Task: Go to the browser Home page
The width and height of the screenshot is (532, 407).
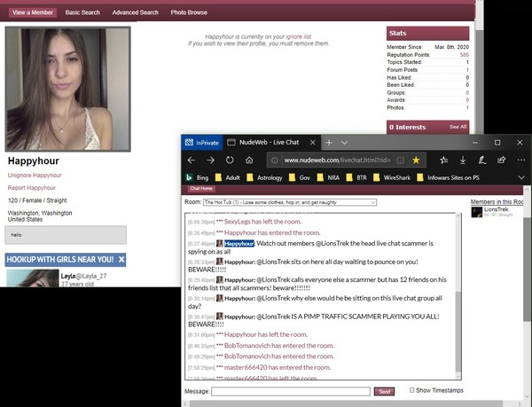Action: (251, 160)
